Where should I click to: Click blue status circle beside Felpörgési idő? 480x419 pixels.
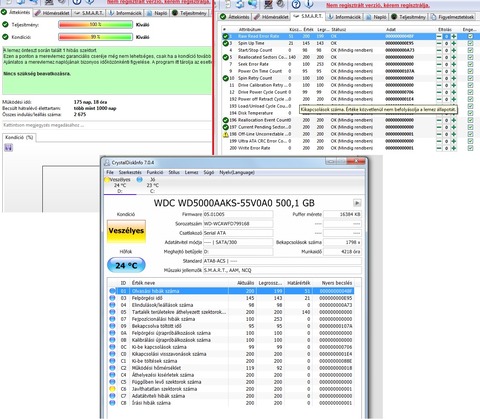coord(112,298)
